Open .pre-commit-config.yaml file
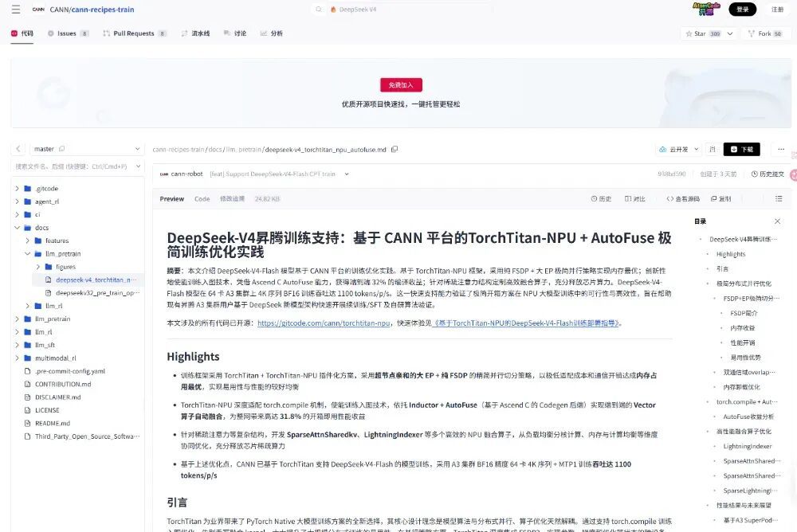The height and width of the screenshot is (532, 797). (70, 371)
